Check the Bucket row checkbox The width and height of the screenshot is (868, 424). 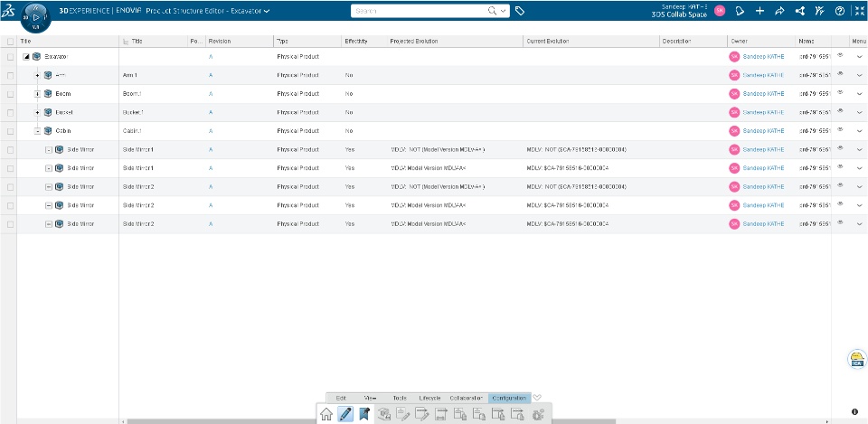click(10, 112)
